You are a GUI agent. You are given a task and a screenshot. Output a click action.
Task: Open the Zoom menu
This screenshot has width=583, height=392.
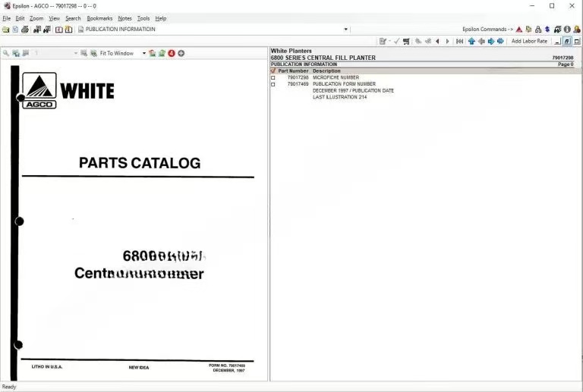(36, 18)
